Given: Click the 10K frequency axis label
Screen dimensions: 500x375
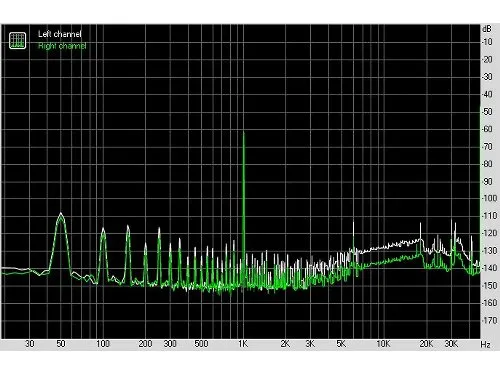Looking at the screenshot, I should [383, 344].
